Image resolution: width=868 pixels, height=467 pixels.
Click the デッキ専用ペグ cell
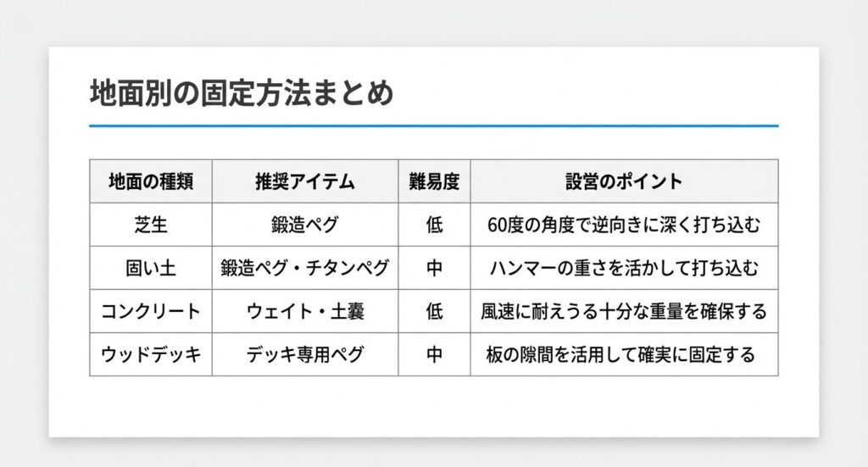point(305,354)
